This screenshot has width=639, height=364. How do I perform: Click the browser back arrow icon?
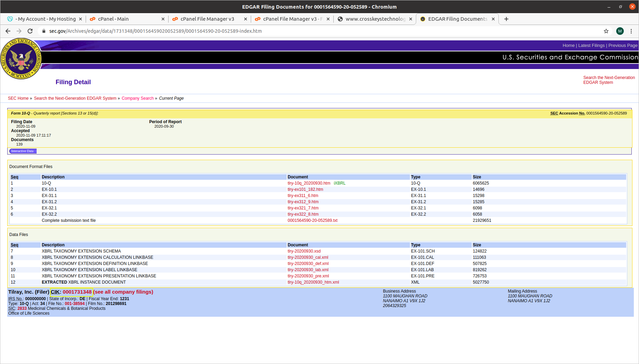(8, 31)
